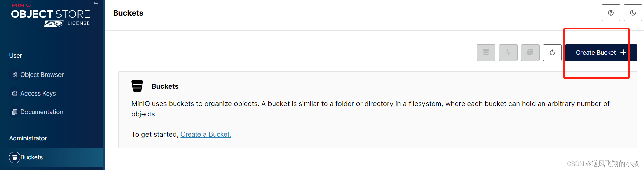
Task: Open the help question mark button
Action: coord(611,13)
